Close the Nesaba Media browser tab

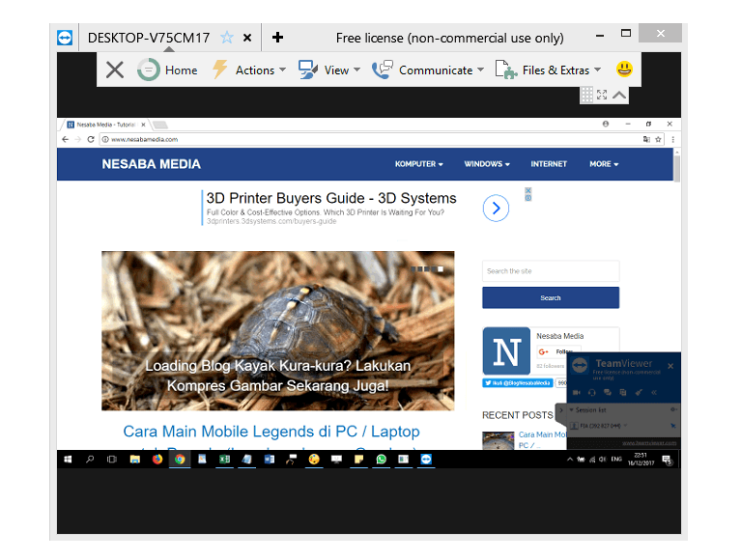pos(143,125)
